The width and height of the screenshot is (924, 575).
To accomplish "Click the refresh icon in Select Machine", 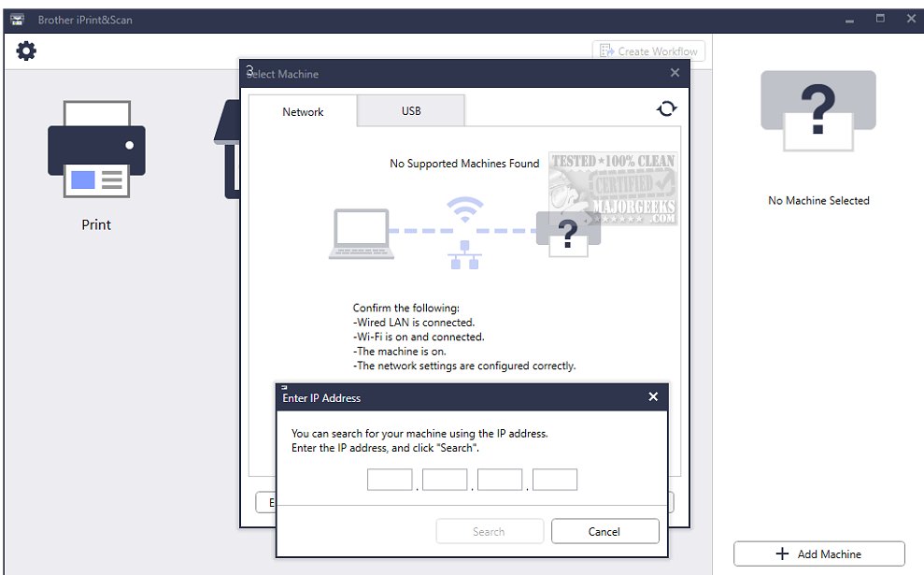I will 666,108.
